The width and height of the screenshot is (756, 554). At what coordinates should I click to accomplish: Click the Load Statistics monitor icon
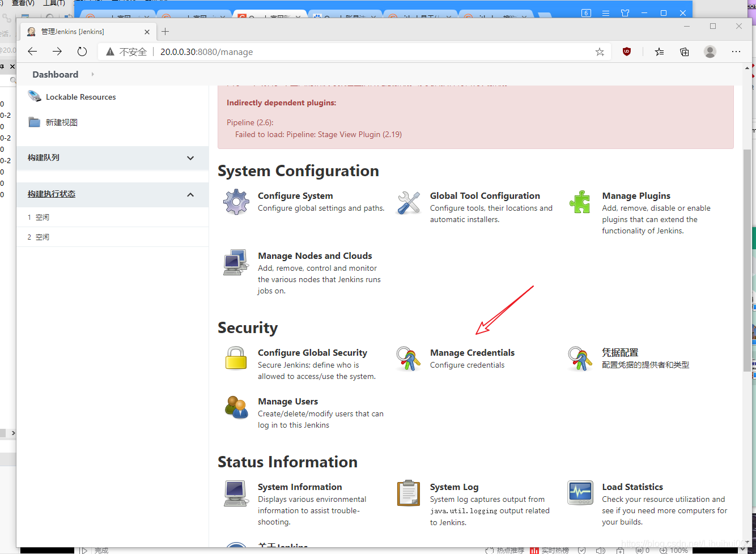[580, 492]
